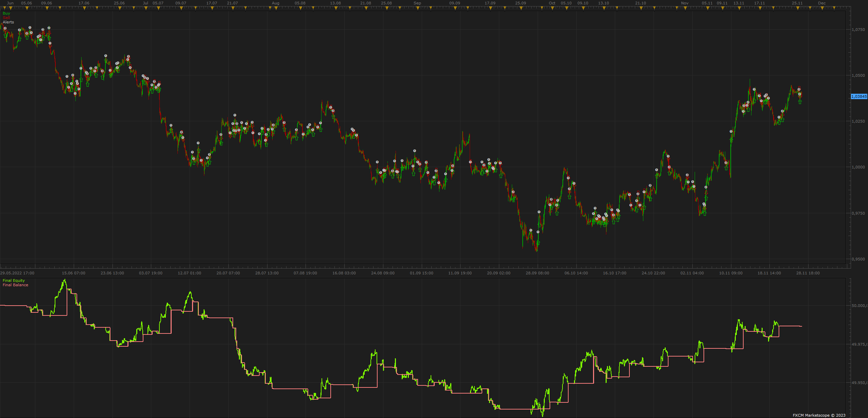The image size is (868, 418).
Task: Click the 'Aug' month label on top axis
Action: tap(276, 3)
